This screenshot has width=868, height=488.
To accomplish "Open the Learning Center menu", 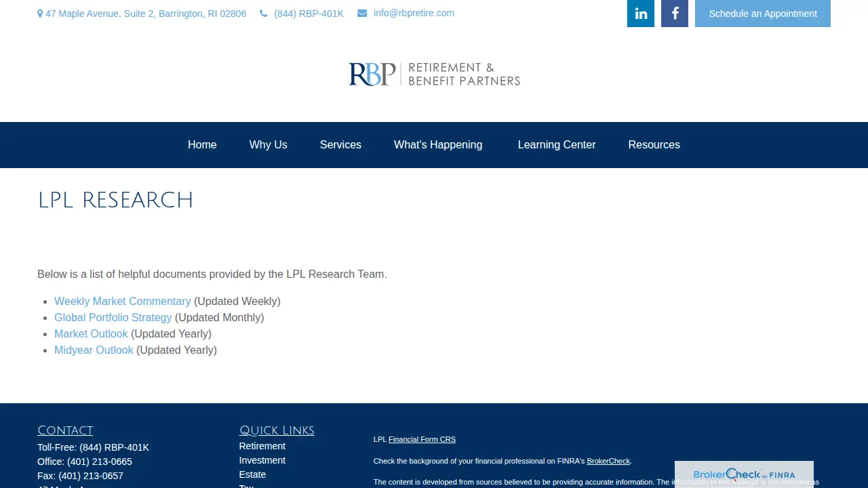I will coord(557,144).
